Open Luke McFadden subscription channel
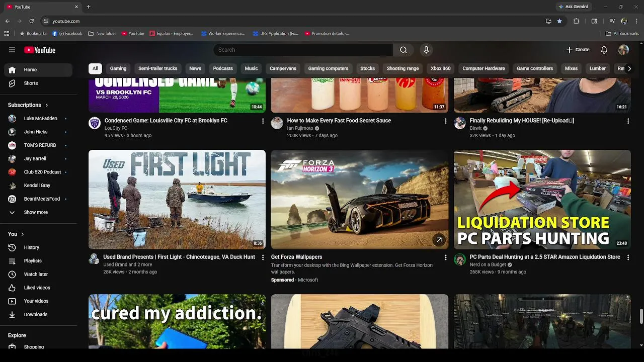This screenshot has width=644, height=362. click(x=38, y=118)
